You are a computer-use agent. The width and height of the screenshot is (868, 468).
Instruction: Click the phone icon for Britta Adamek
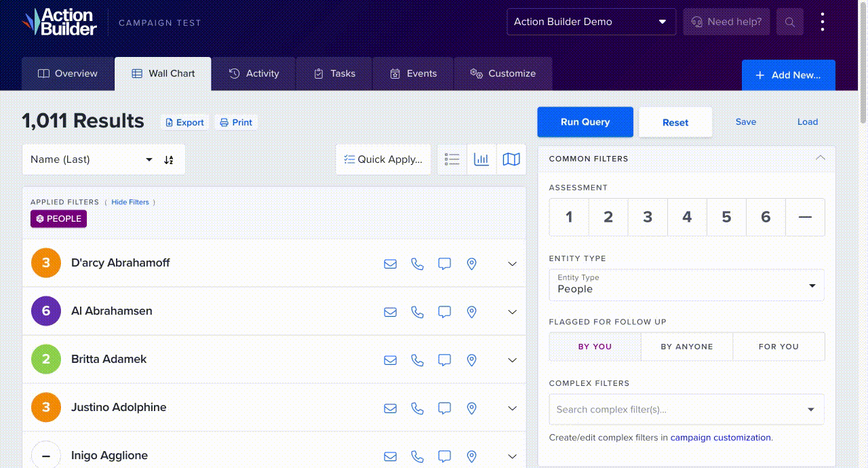(x=417, y=360)
